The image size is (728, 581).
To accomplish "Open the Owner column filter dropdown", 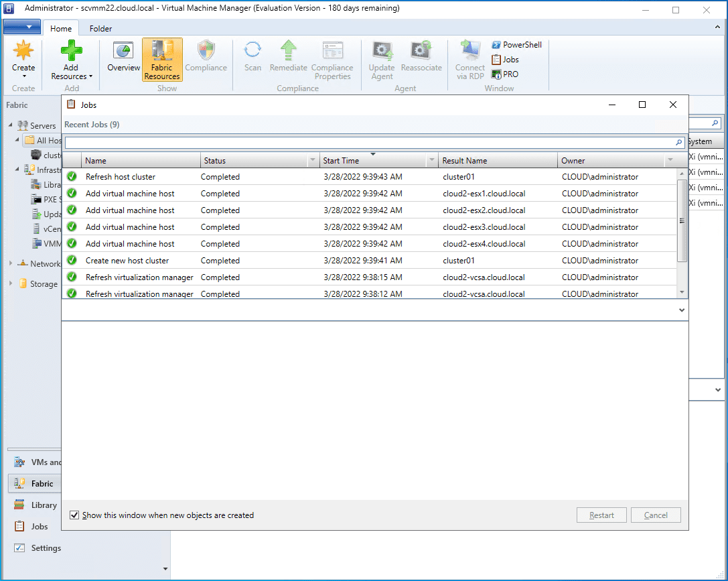I will point(670,159).
